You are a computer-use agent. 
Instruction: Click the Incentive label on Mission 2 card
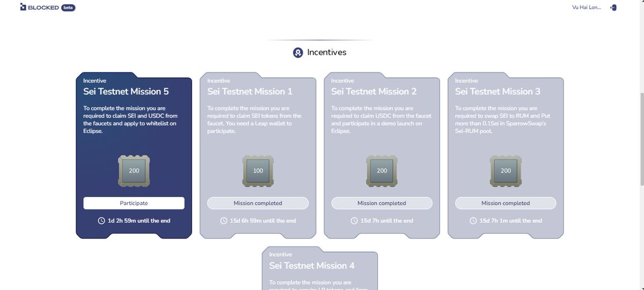tap(343, 81)
